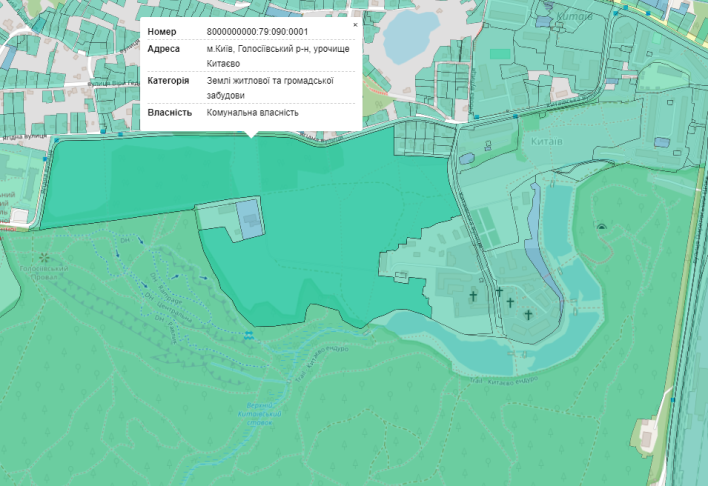Screen dimensions: 708x486
Task: Click the Комунальна власність ownership value
Action: click(x=253, y=112)
